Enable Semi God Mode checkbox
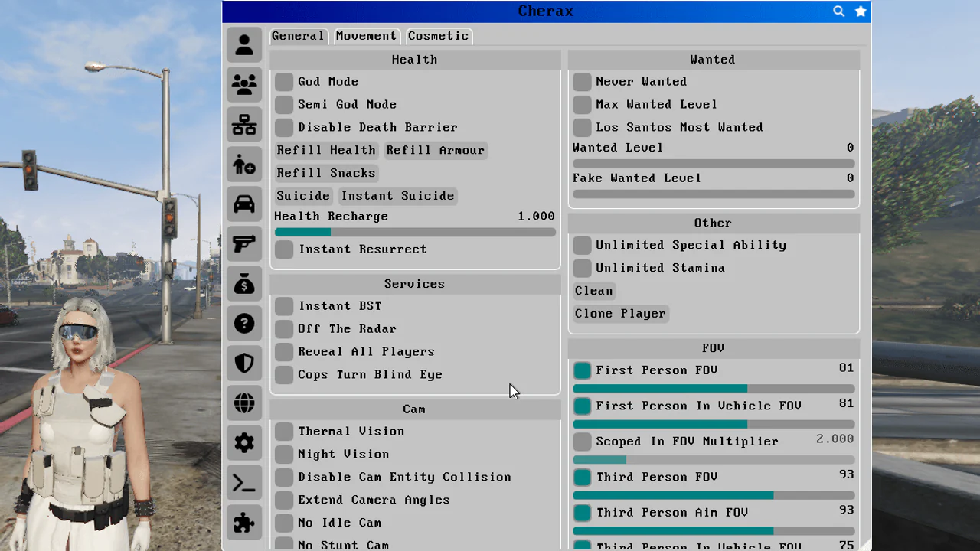The image size is (980, 551). coord(284,105)
